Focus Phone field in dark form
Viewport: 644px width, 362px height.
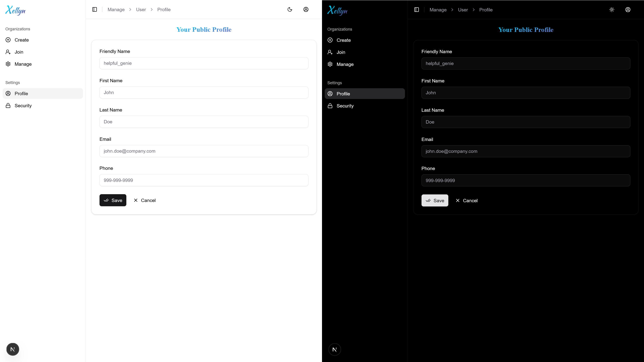pos(526,180)
